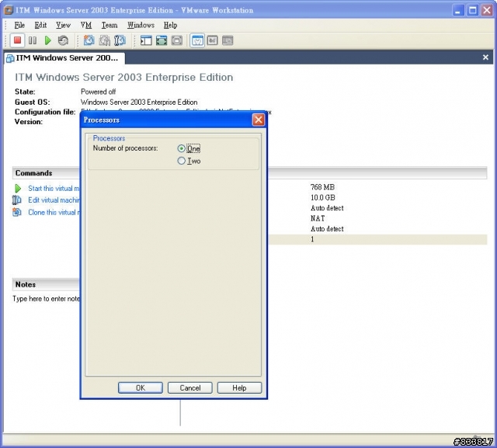Screen dimensions: 497x448
Task: Open the Help menu
Action: [x=170, y=25]
